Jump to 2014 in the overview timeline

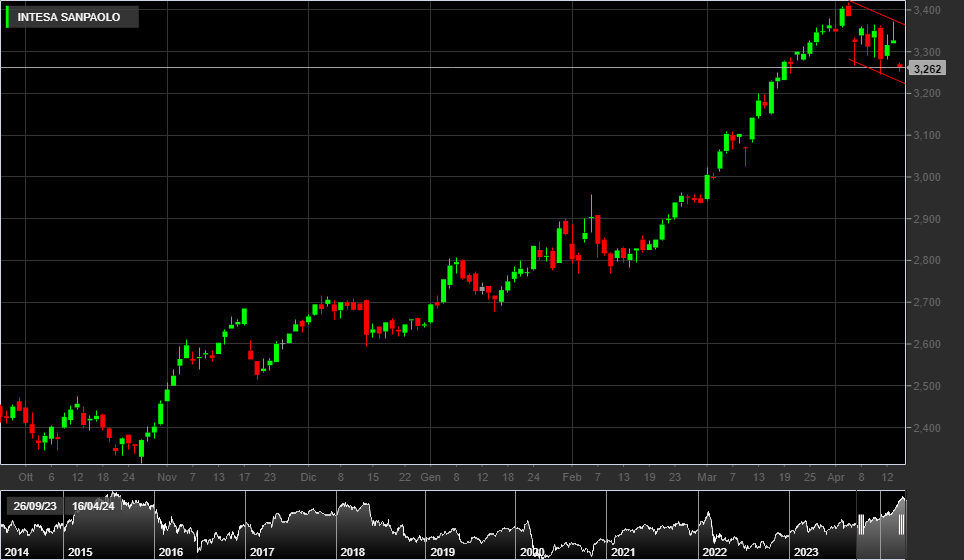click(16, 552)
